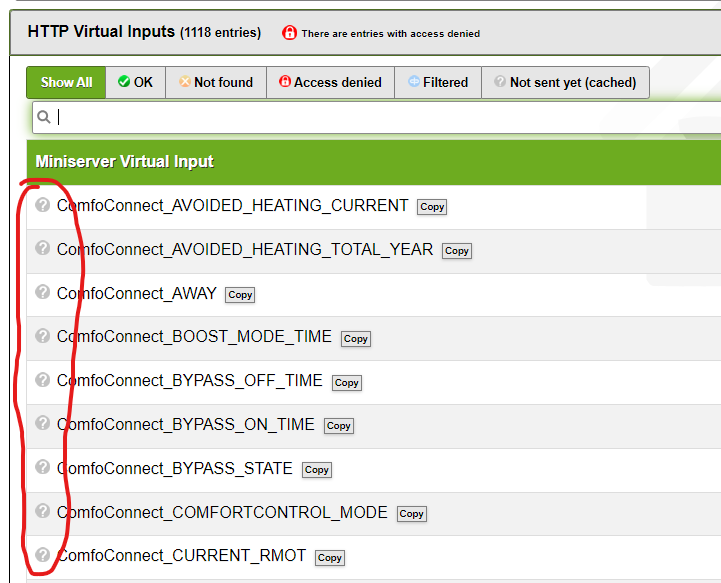Click status icon of ComfoConnect_BYPASS_ON_TIME
The image size is (721, 583).
(43, 423)
